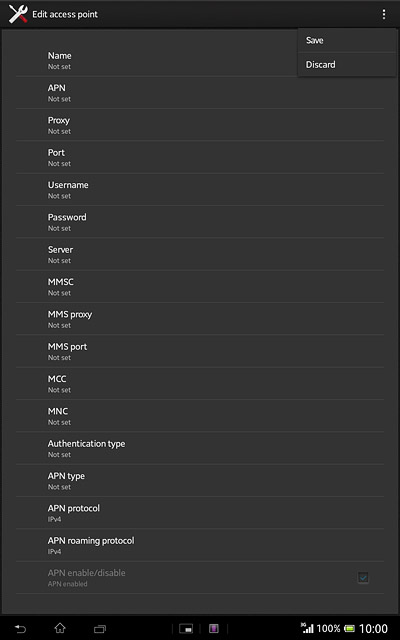The image size is (400, 640).
Task: Open the three-dot overflow menu
Action: tap(384, 14)
